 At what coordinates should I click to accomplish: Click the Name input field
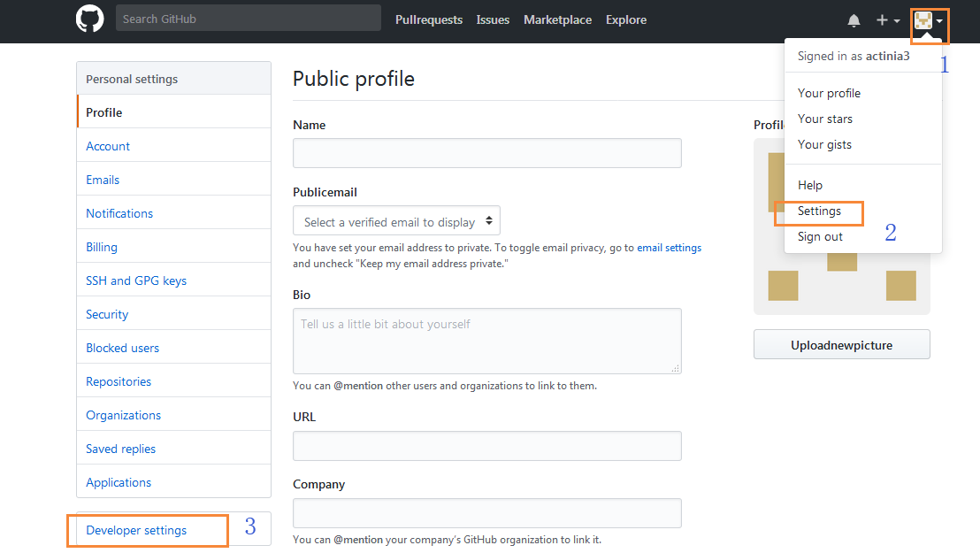(x=486, y=153)
